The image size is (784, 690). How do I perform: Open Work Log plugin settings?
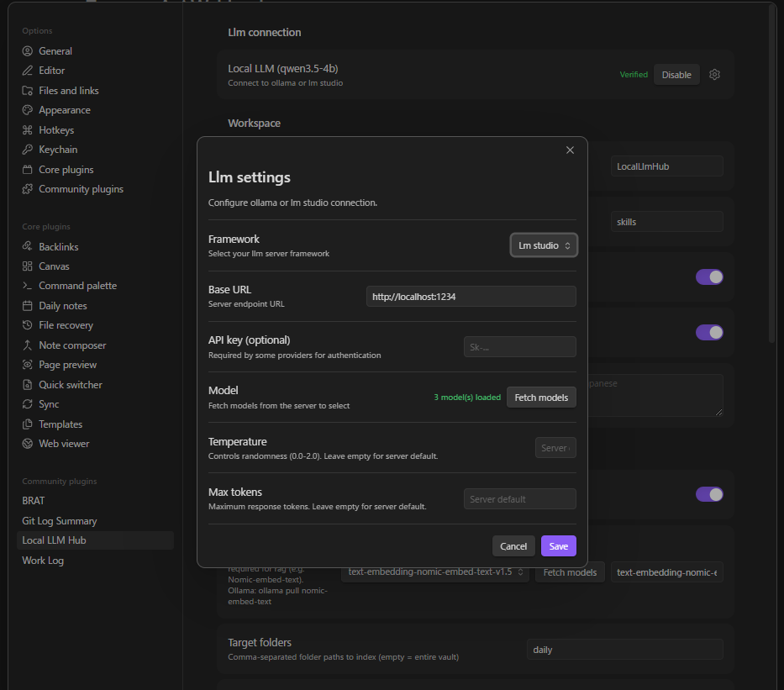point(43,561)
